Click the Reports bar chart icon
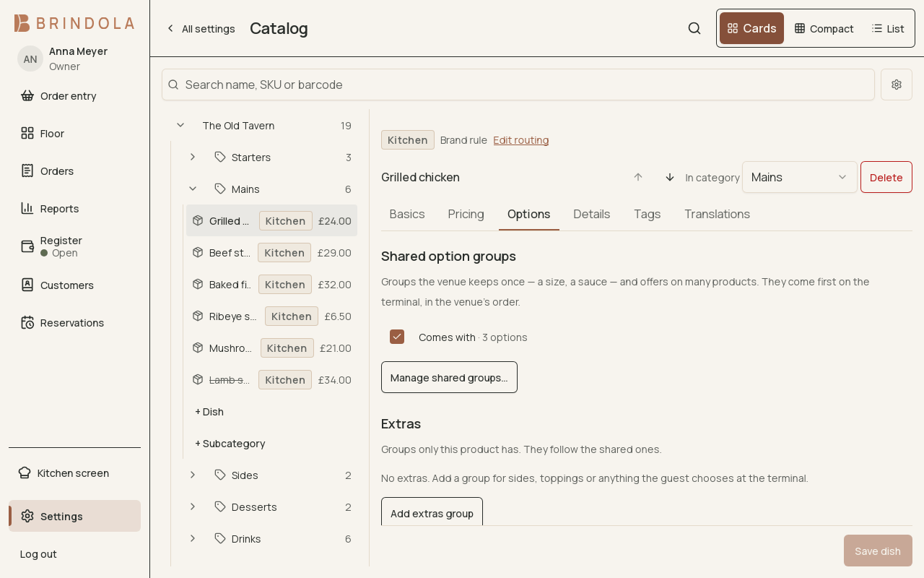 27,208
